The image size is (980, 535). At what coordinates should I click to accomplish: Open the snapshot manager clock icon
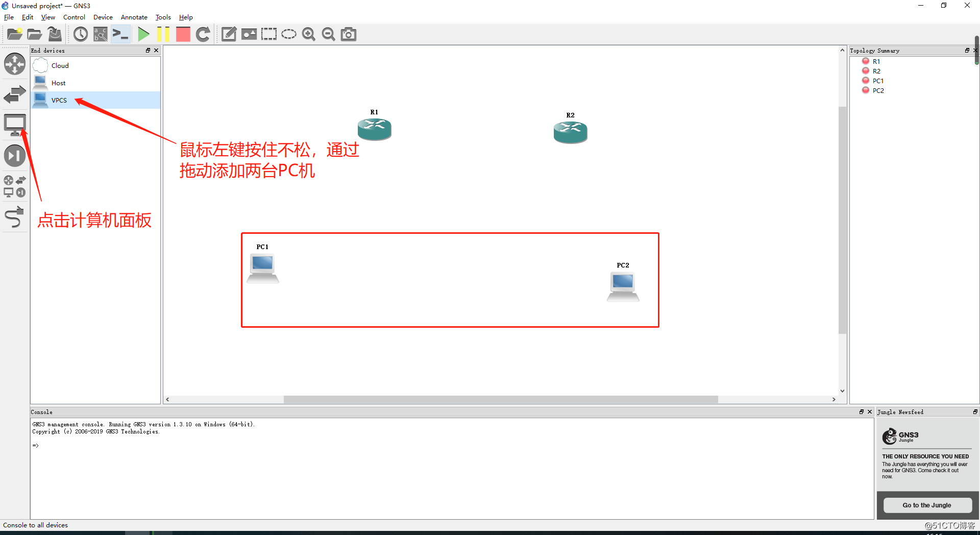click(x=81, y=34)
